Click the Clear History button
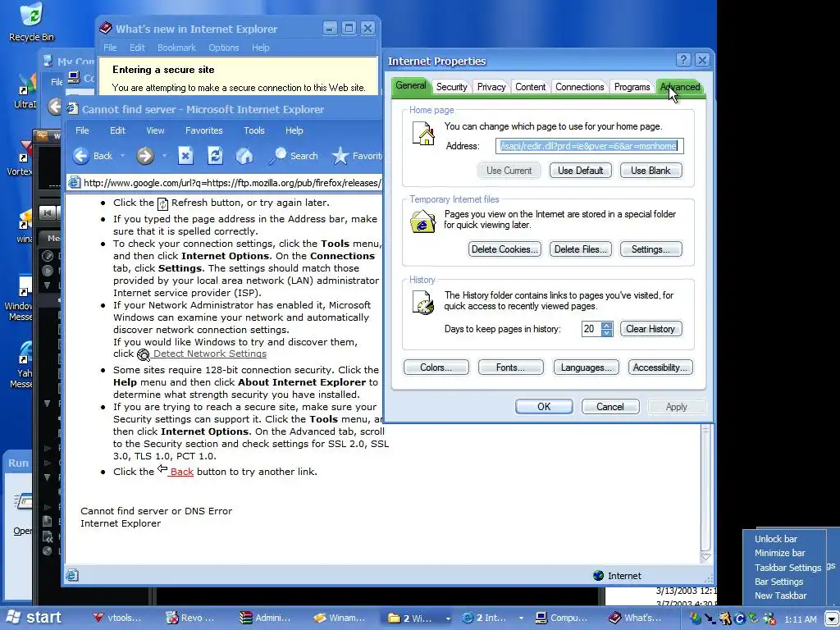The width and height of the screenshot is (840, 630). [651, 329]
